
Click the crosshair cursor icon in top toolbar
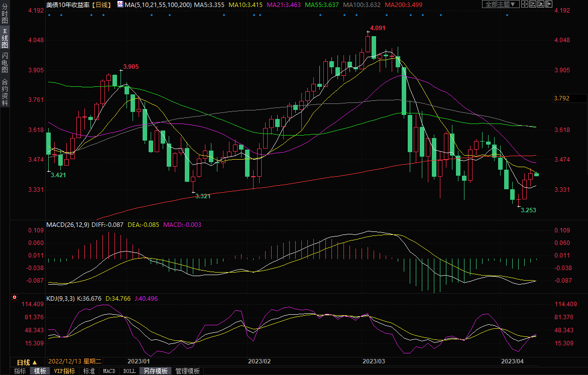click(x=524, y=4)
